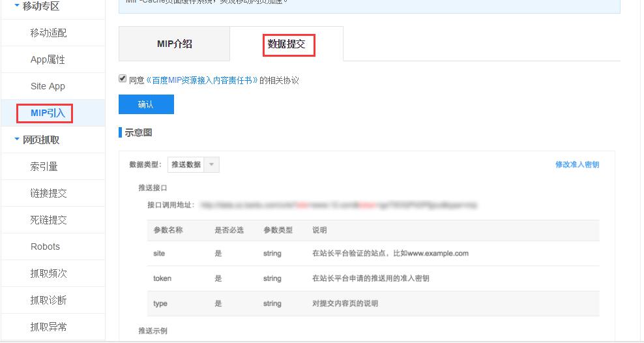644x343 pixels.
Task: Open the MIP引入 sidebar item
Action: tap(48, 113)
